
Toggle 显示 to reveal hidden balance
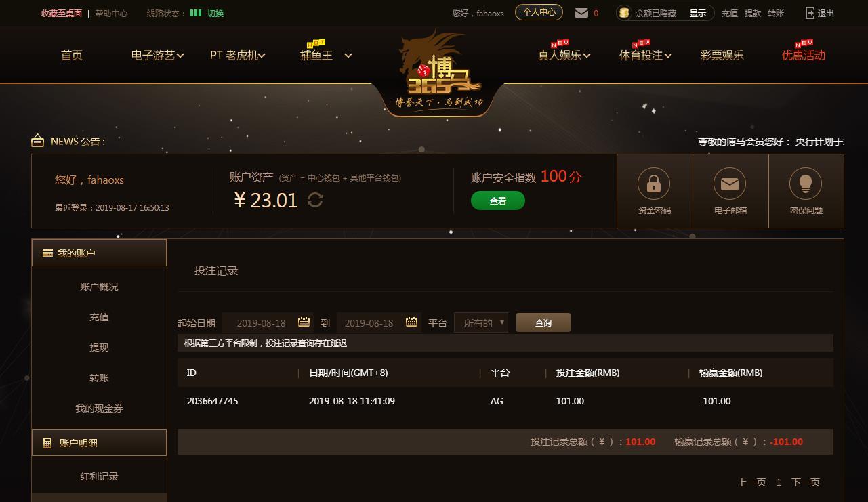point(698,13)
